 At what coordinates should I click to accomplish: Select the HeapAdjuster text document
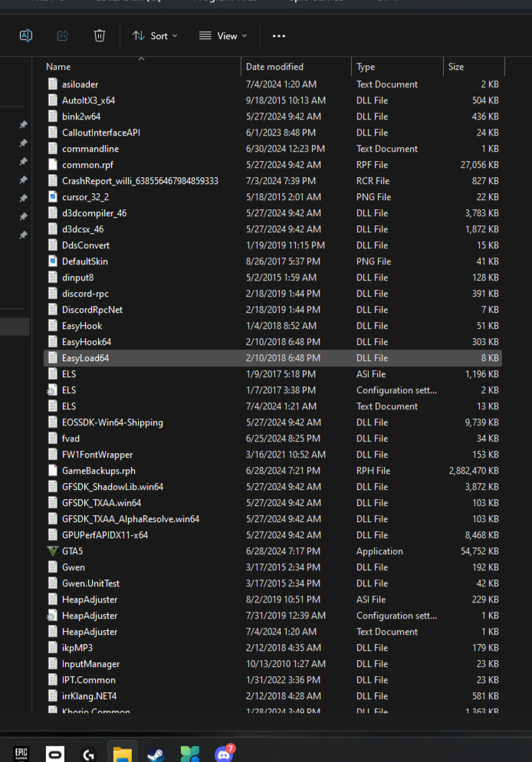[x=273, y=632]
